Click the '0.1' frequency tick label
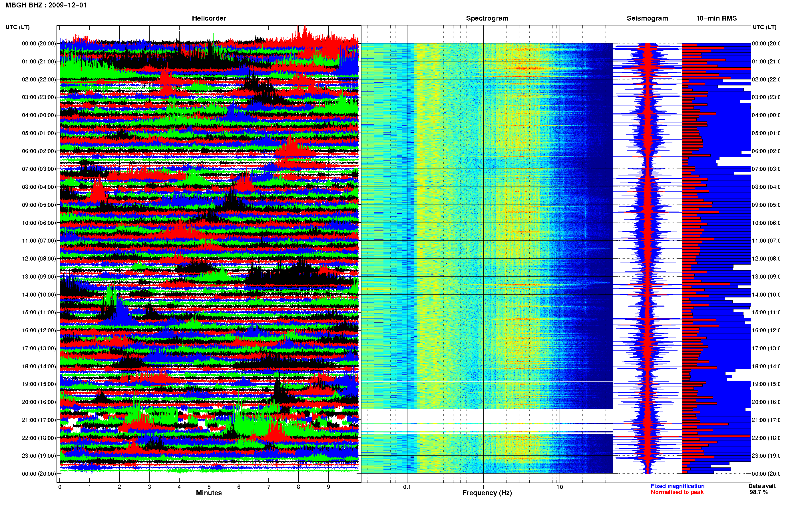Screen dimensions: 812x508 point(407,487)
